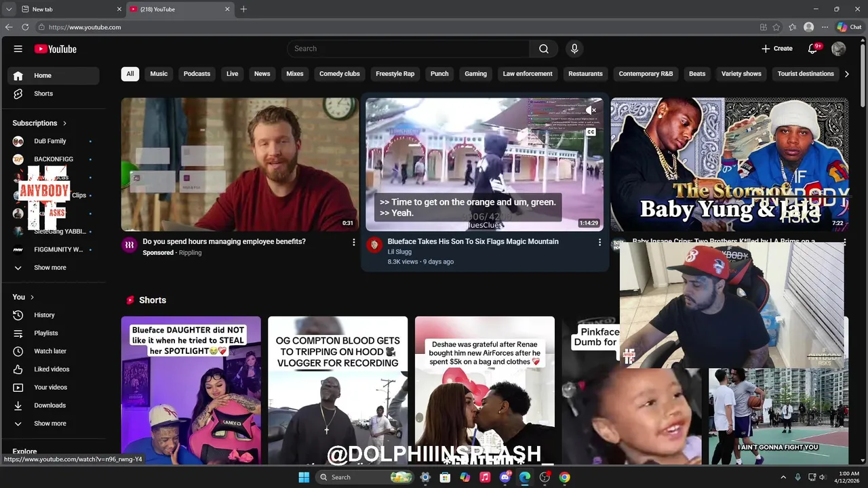This screenshot has height=488, width=868.
Task: Click the Lil Slugg channel avatar
Action: [374, 245]
